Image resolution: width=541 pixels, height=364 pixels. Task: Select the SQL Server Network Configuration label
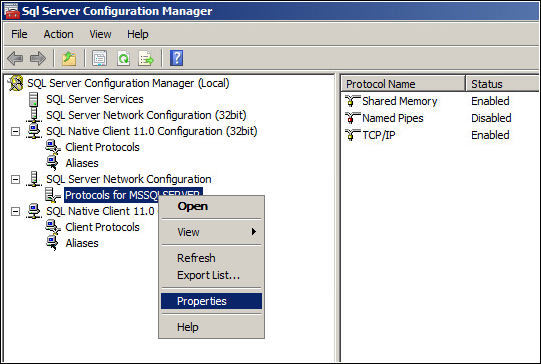(129, 179)
